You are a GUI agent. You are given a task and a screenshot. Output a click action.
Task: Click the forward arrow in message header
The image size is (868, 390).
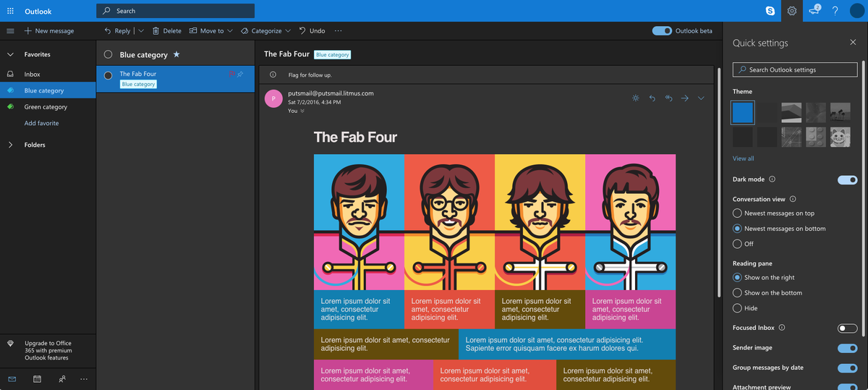tap(684, 98)
